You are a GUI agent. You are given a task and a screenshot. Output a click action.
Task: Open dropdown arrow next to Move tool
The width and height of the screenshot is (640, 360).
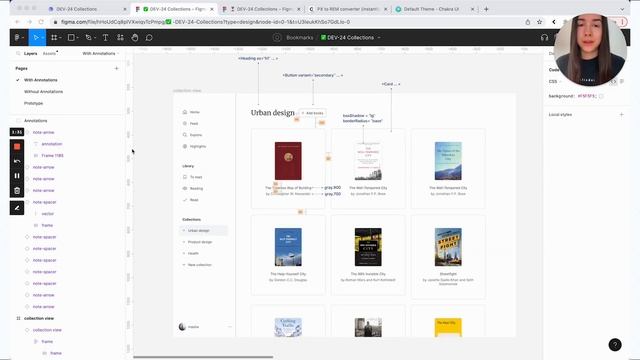click(42, 38)
